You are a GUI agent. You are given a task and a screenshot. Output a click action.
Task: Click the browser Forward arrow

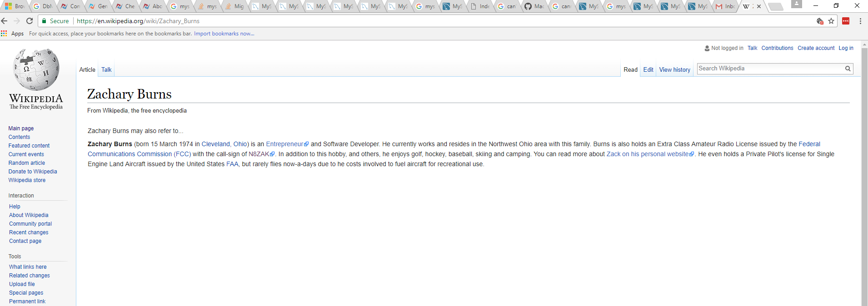pyautogui.click(x=17, y=21)
